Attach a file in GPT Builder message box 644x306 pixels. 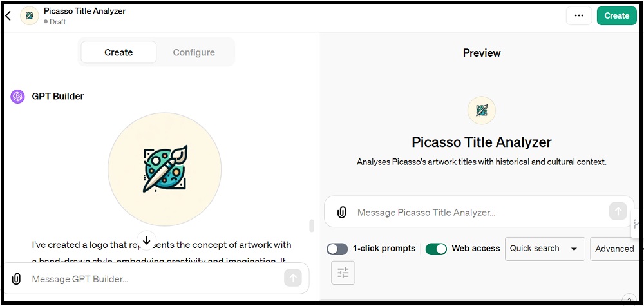point(16,279)
